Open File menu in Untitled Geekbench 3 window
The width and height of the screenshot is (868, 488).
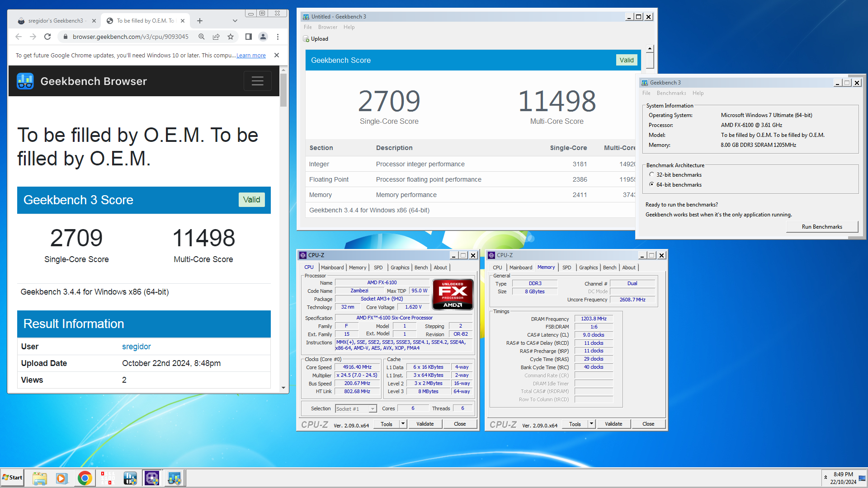308,27
